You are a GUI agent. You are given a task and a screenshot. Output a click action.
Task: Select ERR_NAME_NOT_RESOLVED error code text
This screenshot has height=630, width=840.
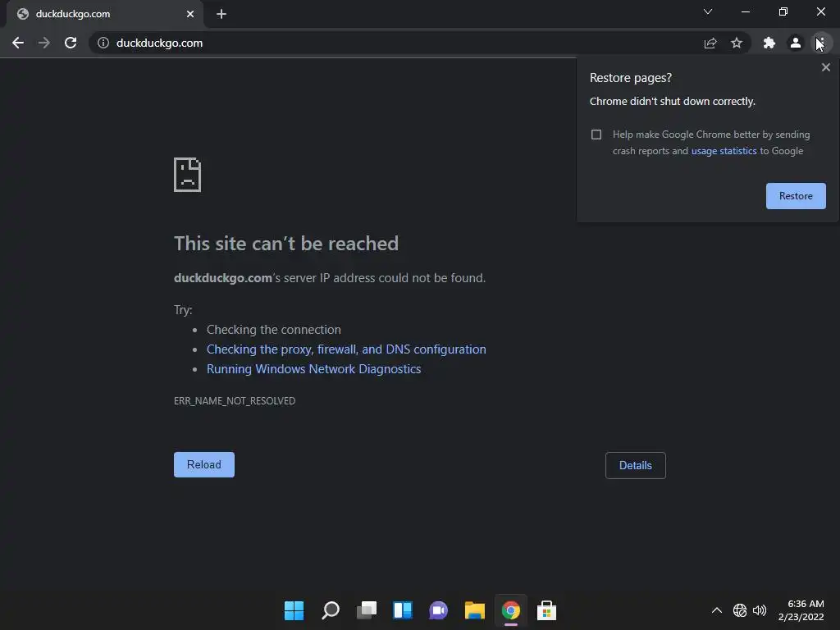(x=235, y=400)
